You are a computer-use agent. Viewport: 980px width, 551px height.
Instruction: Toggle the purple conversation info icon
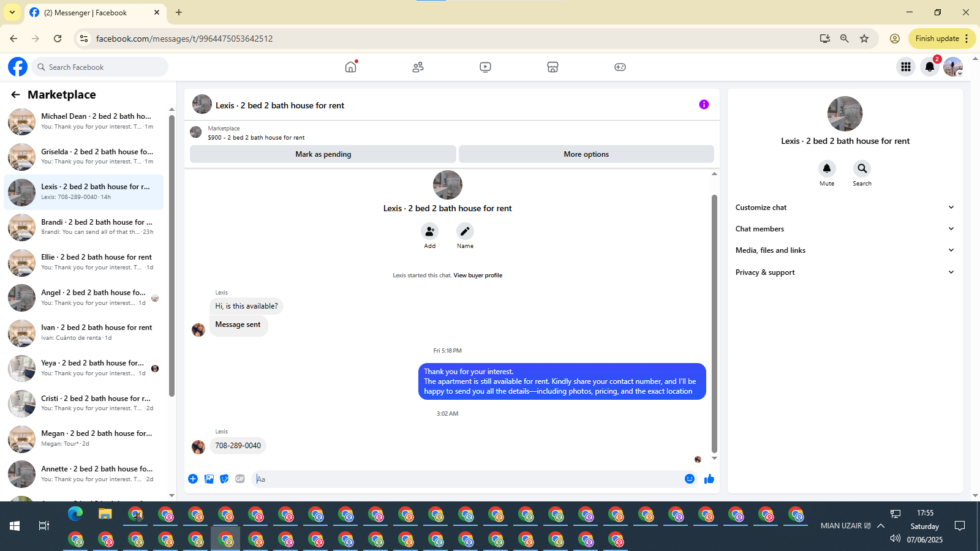(x=704, y=105)
